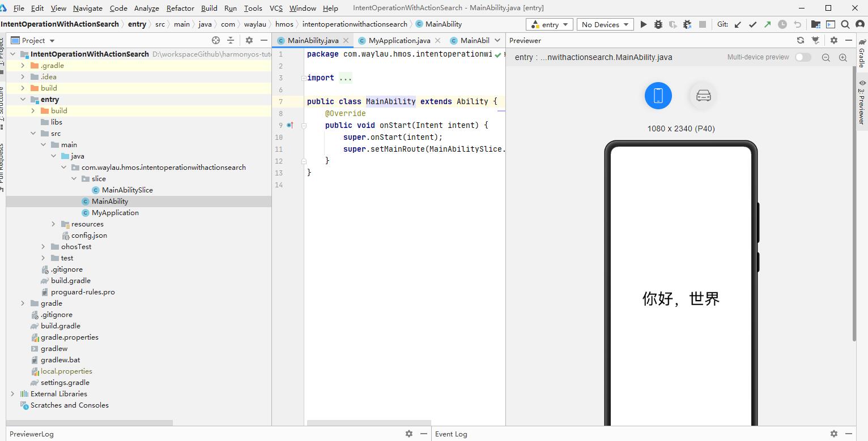
Task: Expand the resources folder
Action: click(54, 224)
